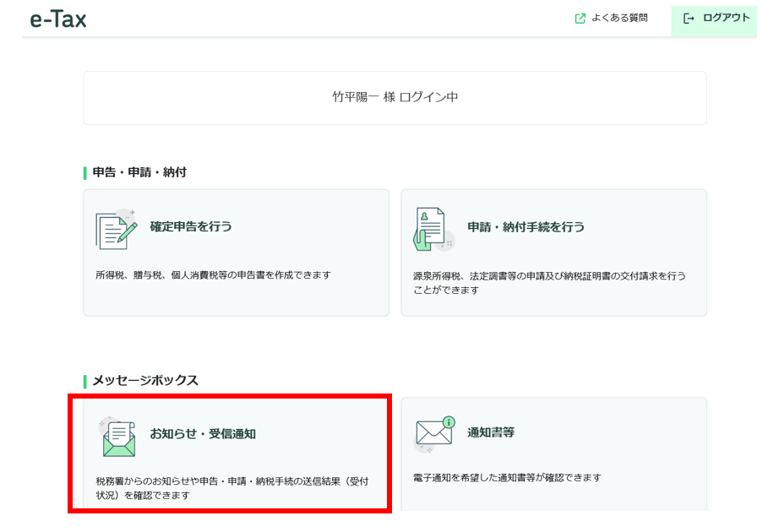Open 申請・納付手続を行う
This screenshot has height=532, width=779.
tap(526, 227)
